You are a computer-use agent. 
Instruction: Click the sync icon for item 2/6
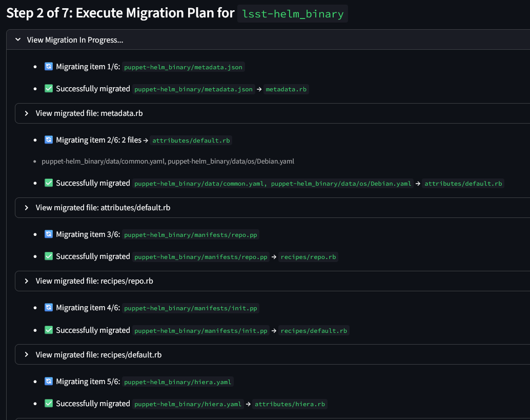pyautogui.click(x=49, y=140)
